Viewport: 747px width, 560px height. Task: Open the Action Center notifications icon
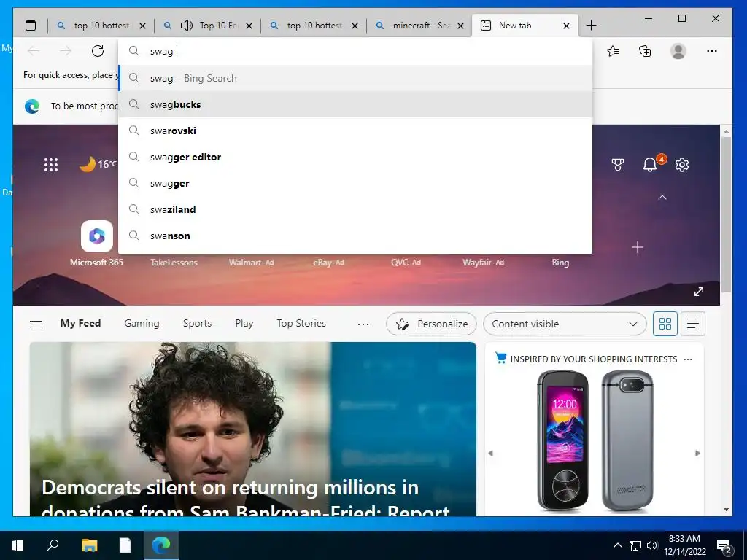coord(724,545)
